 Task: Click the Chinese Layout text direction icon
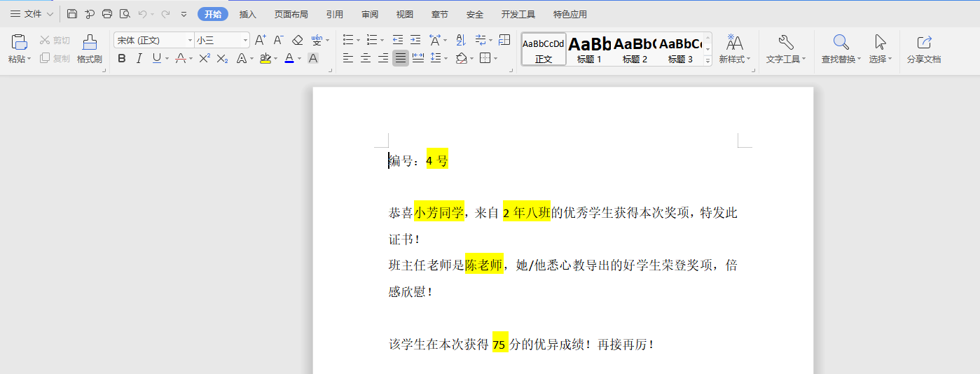(435, 41)
